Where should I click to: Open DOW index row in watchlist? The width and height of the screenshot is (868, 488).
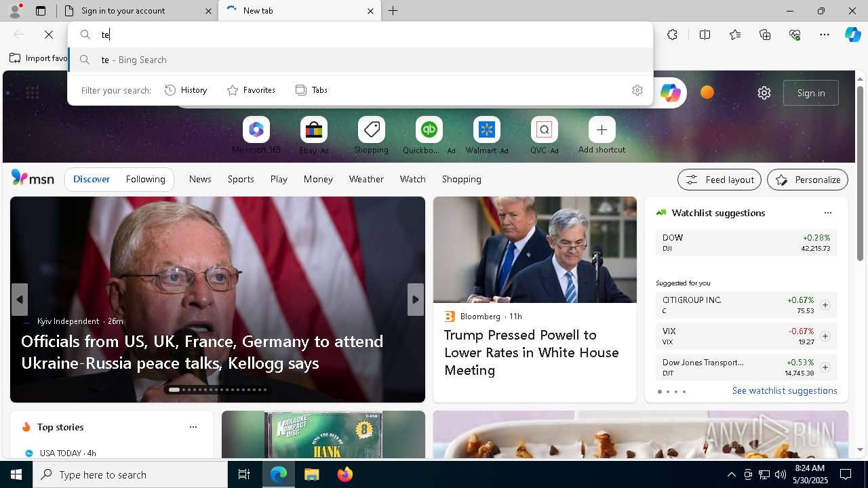(746, 243)
